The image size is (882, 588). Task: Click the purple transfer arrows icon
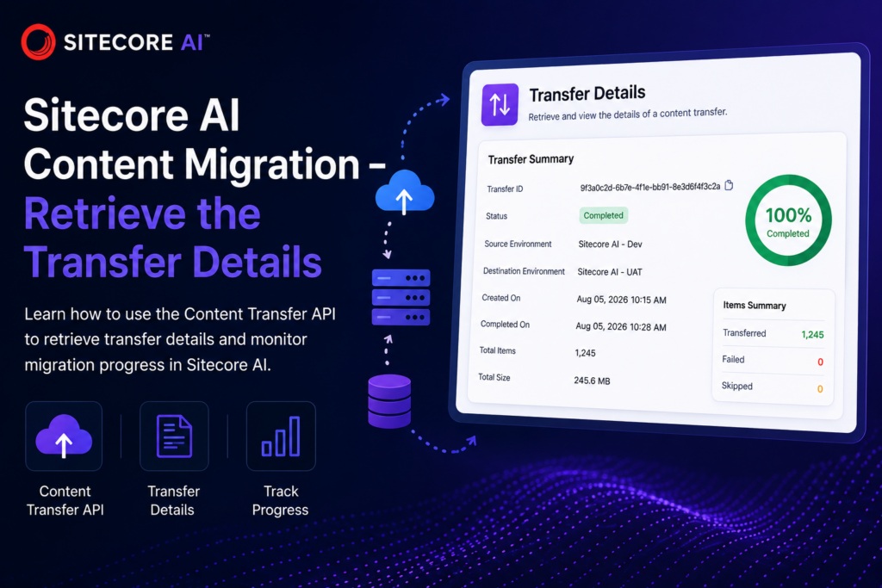(x=500, y=104)
